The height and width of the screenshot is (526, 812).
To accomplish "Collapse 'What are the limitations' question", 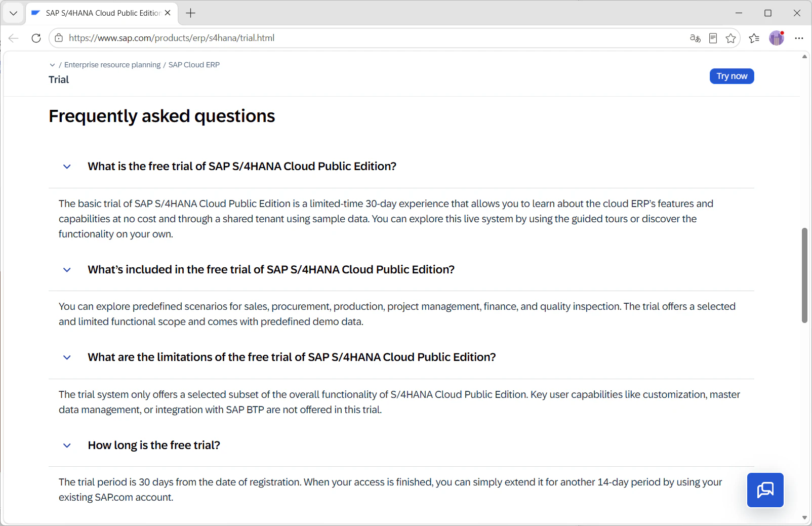I will tap(67, 357).
